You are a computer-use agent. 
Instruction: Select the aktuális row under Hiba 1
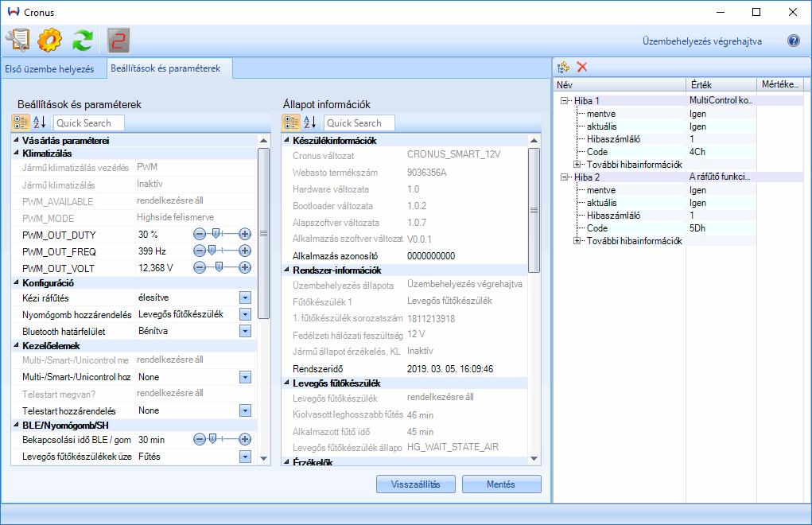point(601,126)
